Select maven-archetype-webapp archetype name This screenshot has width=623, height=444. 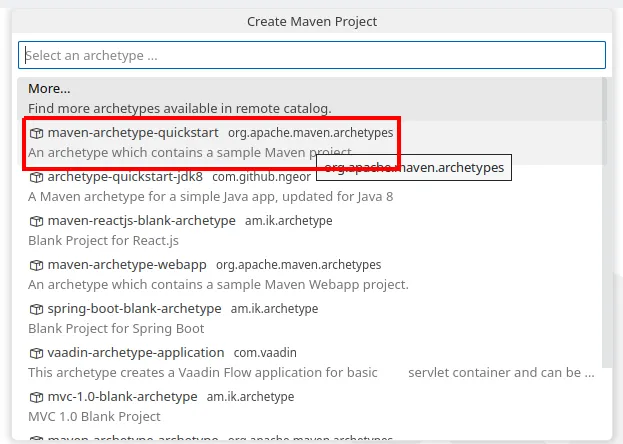[x=127, y=264]
